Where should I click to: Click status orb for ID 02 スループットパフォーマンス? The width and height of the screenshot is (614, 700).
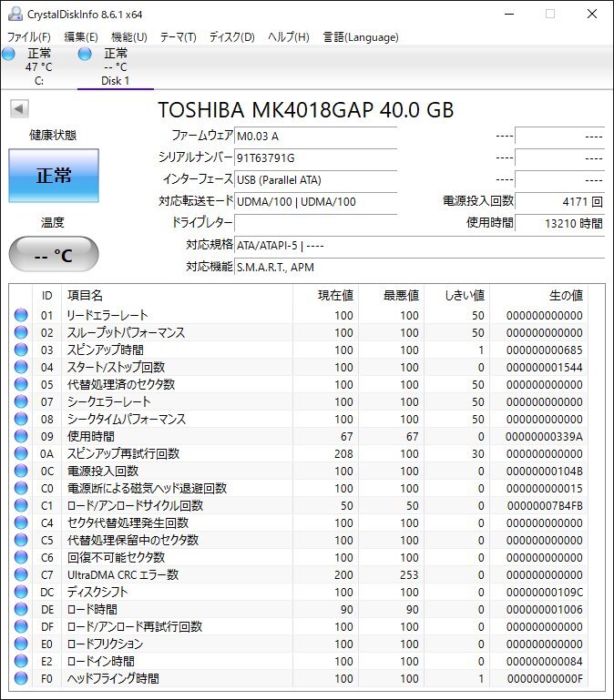click(x=21, y=332)
